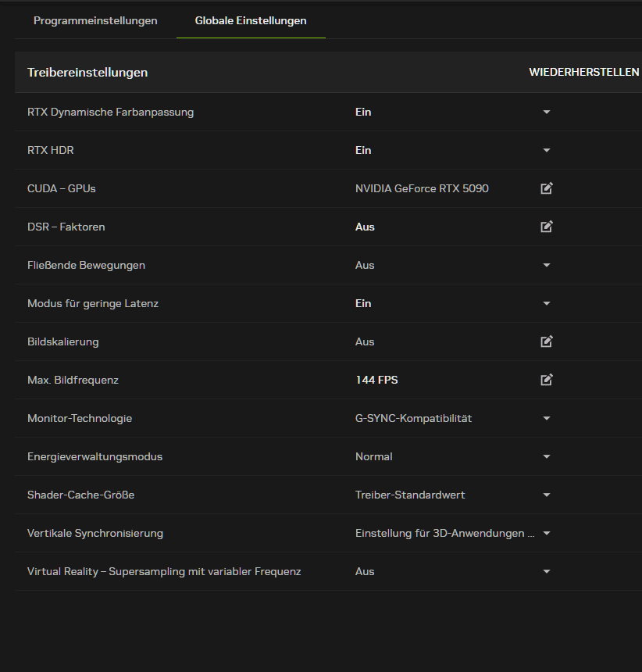Screen dimensions: 642x672
Task: Open the Energieverwaltungsmodus dropdown
Action: (x=547, y=456)
